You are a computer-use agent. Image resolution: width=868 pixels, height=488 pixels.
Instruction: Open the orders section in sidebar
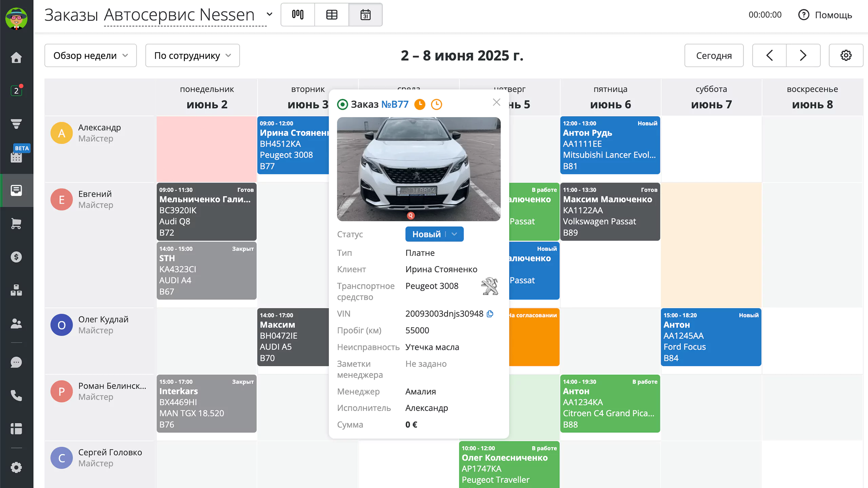point(16,190)
